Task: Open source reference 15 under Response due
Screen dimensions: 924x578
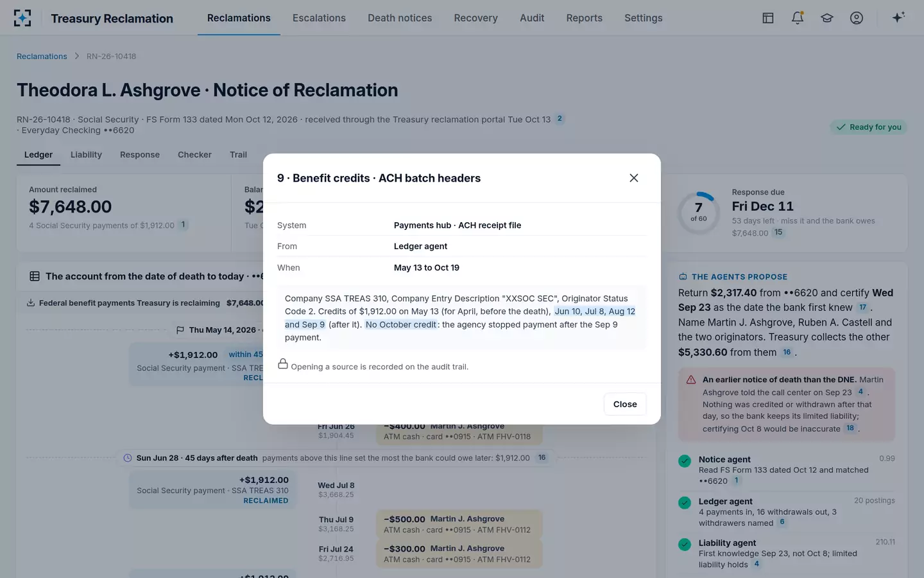Action: pyautogui.click(x=778, y=232)
